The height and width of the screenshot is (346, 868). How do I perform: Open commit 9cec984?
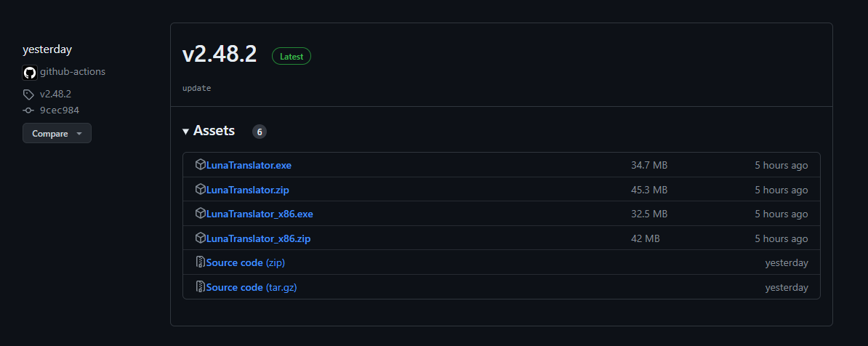(x=60, y=110)
